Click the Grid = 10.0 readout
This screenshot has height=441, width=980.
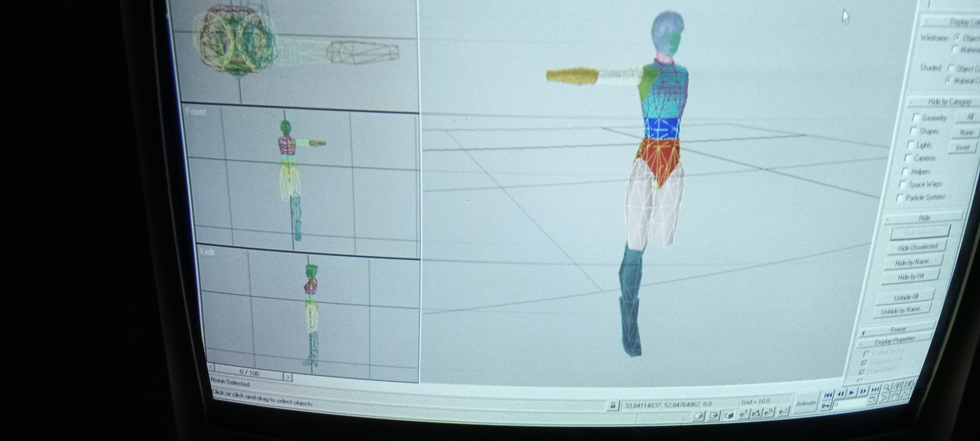point(756,401)
